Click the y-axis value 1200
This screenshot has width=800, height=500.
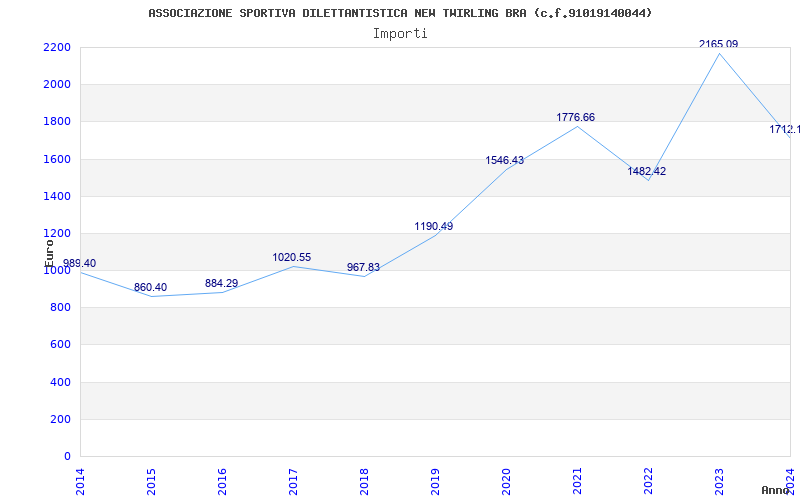point(57,234)
